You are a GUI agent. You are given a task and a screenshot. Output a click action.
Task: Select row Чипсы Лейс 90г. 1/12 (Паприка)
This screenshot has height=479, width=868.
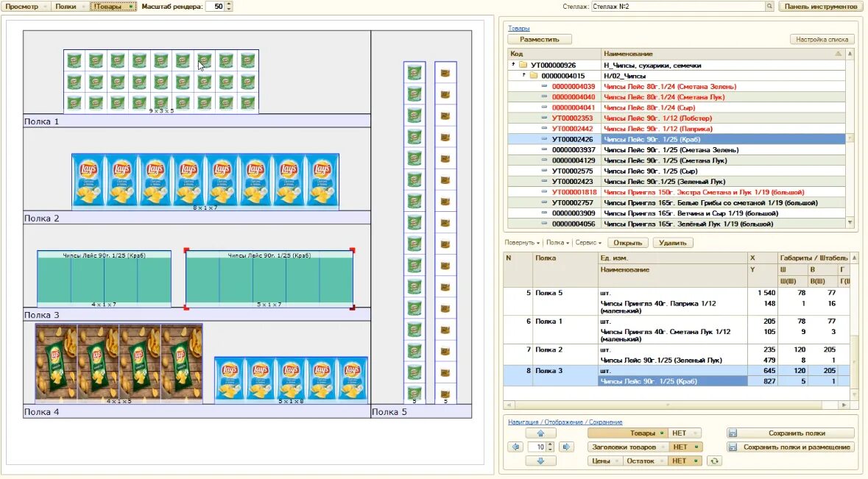(x=677, y=129)
